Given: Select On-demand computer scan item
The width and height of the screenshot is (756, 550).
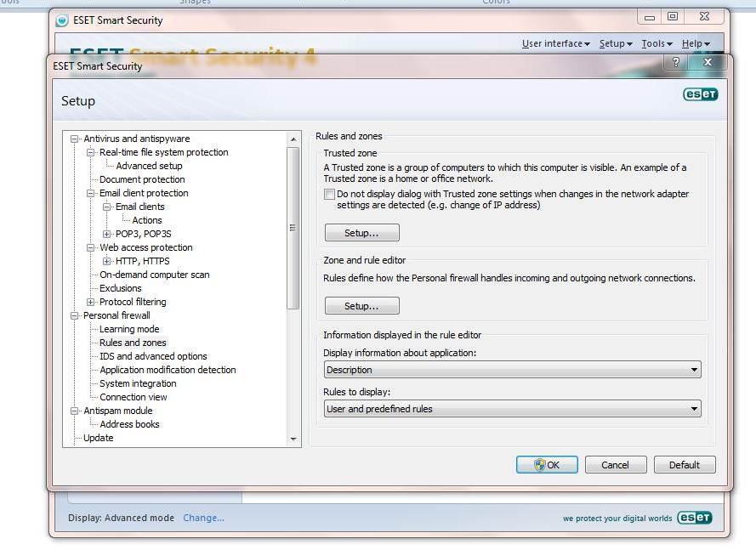Looking at the screenshot, I should [154, 275].
